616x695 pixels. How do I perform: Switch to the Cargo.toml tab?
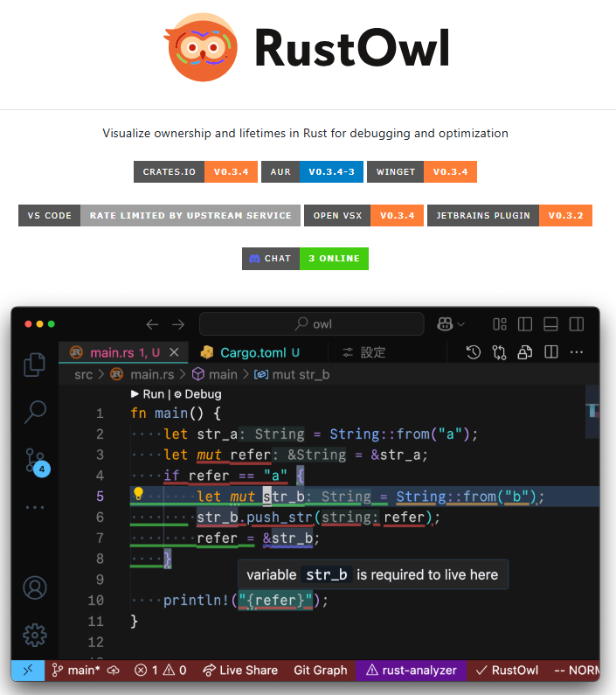[249, 352]
